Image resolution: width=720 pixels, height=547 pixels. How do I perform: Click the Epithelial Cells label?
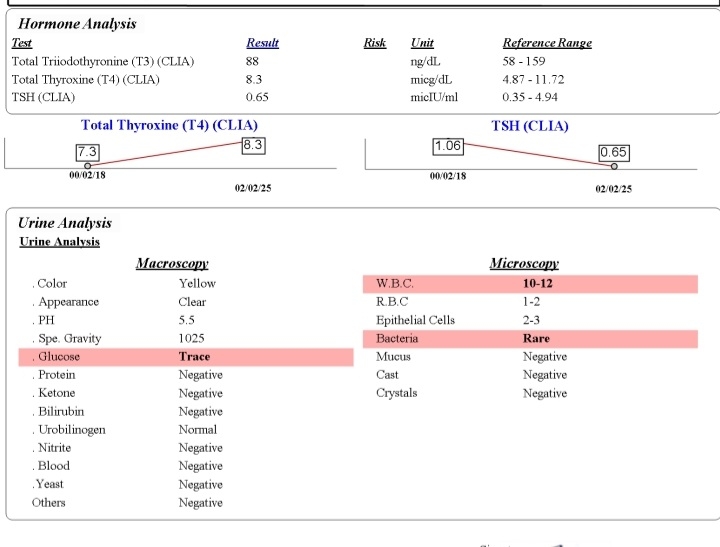tap(415, 320)
